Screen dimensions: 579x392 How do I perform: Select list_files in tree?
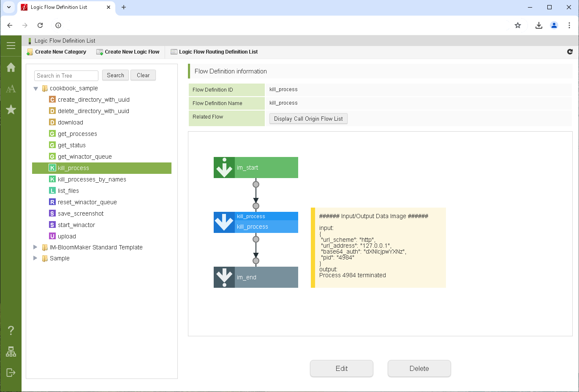click(68, 191)
